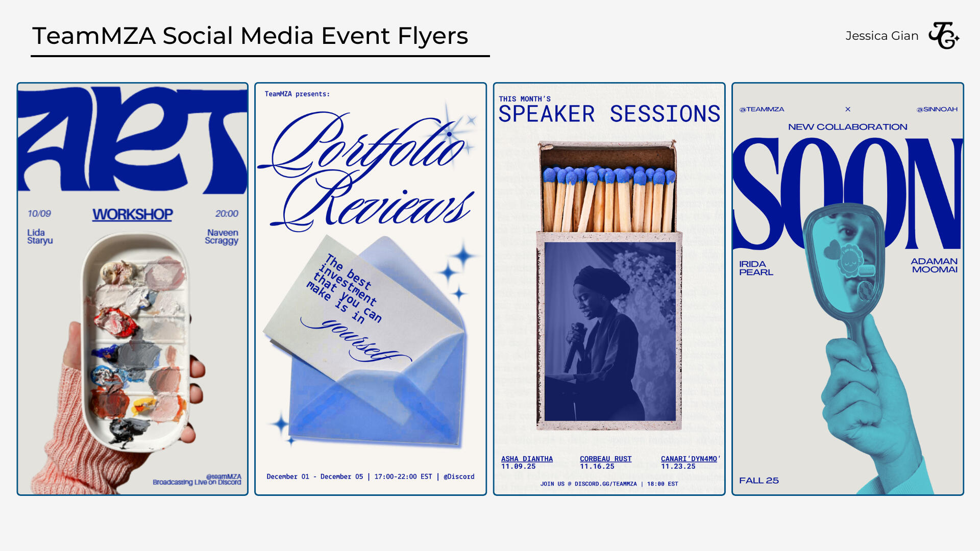Click the CANARI'DYN4MO' underlined name
Viewport: 980px width, 551px height.
coord(691,459)
